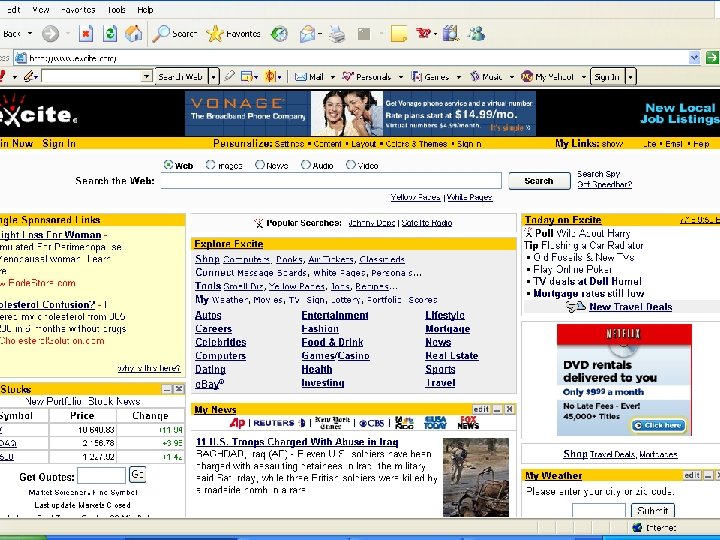Open Music dropdown arrow in Yahoo toolbar
This screenshot has height=540, width=720.
click(x=512, y=77)
